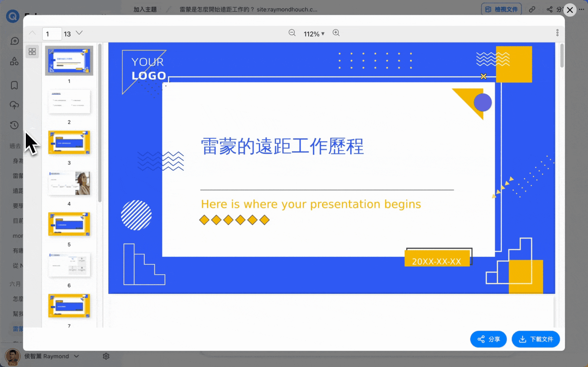The width and height of the screenshot is (588, 367).
Task: Click the blue 分享 share button
Action: 488,339
